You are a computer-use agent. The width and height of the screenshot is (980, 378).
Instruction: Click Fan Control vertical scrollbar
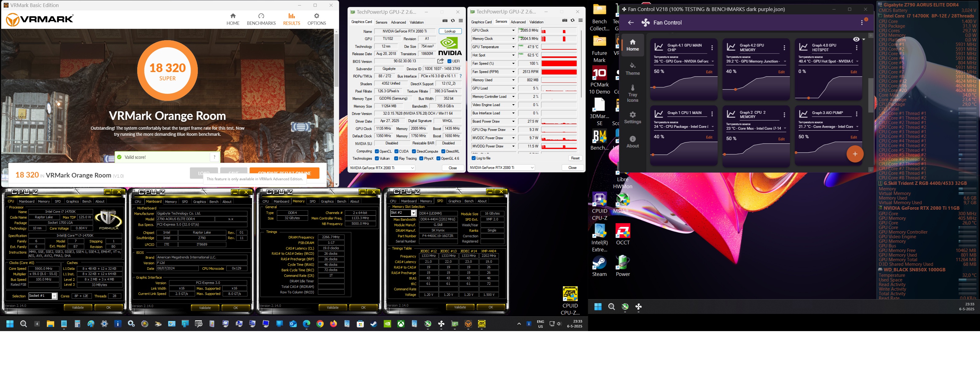(871, 95)
